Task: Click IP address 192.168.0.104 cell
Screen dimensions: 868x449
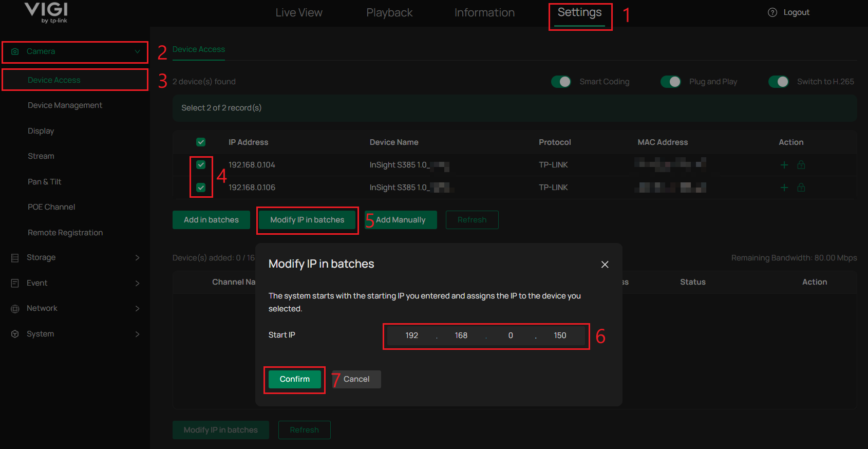Action: point(252,165)
